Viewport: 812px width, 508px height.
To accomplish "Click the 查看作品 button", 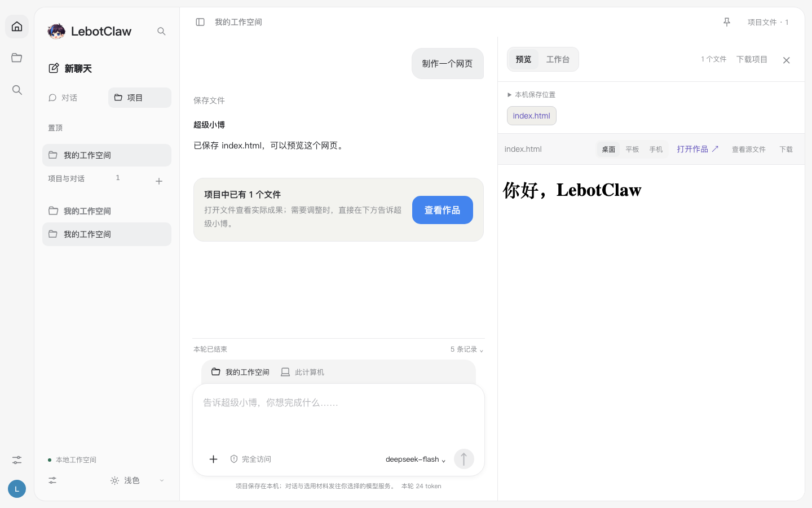I will tap(443, 210).
